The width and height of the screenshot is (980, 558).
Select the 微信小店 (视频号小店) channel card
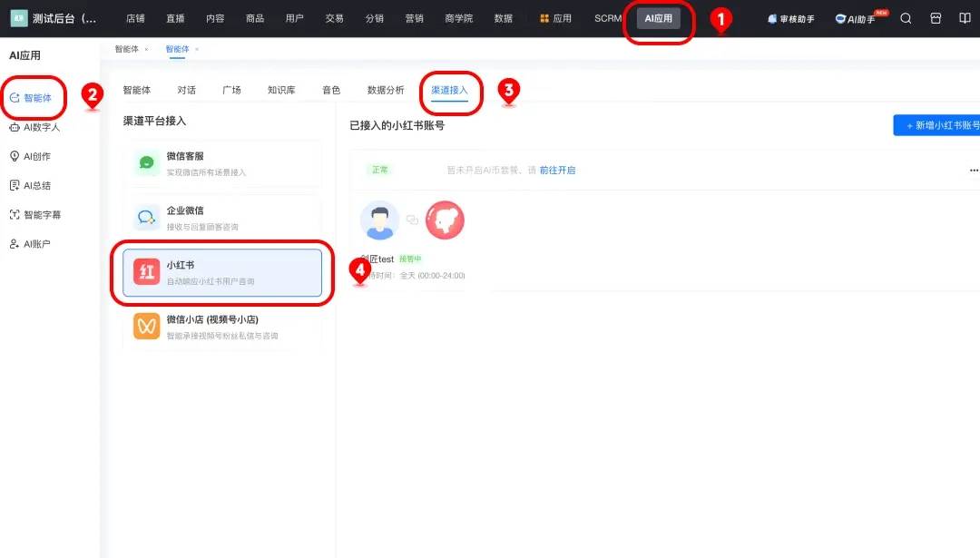(x=222, y=327)
